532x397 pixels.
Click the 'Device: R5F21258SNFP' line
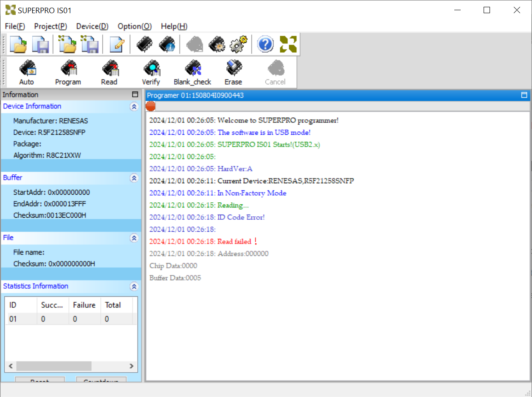click(49, 132)
